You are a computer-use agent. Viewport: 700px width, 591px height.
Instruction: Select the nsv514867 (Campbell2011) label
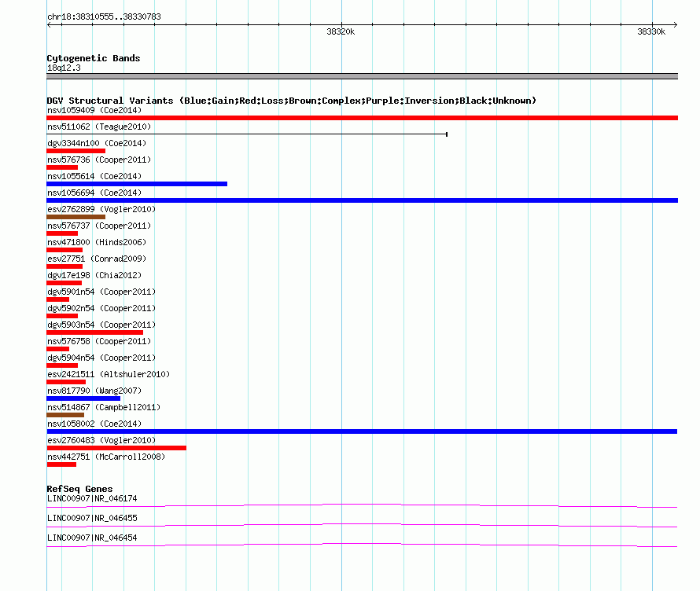click(x=104, y=407)
